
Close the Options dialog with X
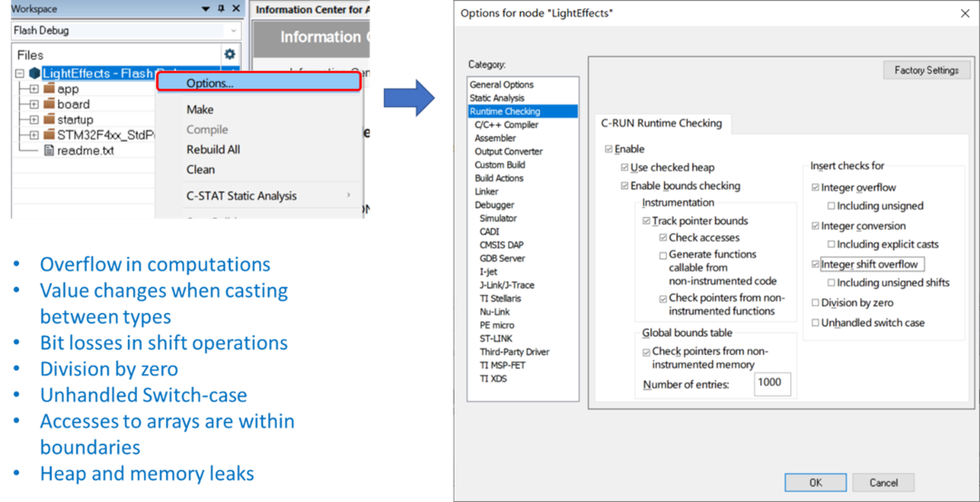point(963,13)
